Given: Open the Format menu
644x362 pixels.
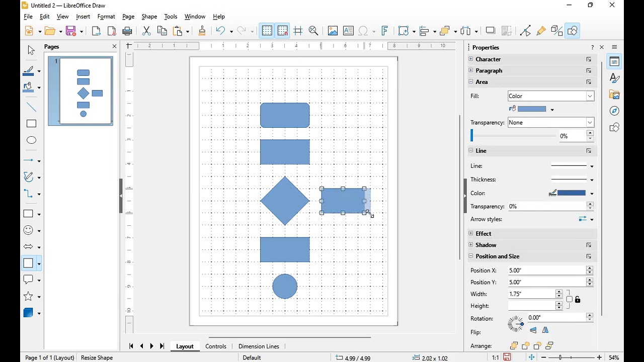Looking at the screenshot, I should point(106,17).
